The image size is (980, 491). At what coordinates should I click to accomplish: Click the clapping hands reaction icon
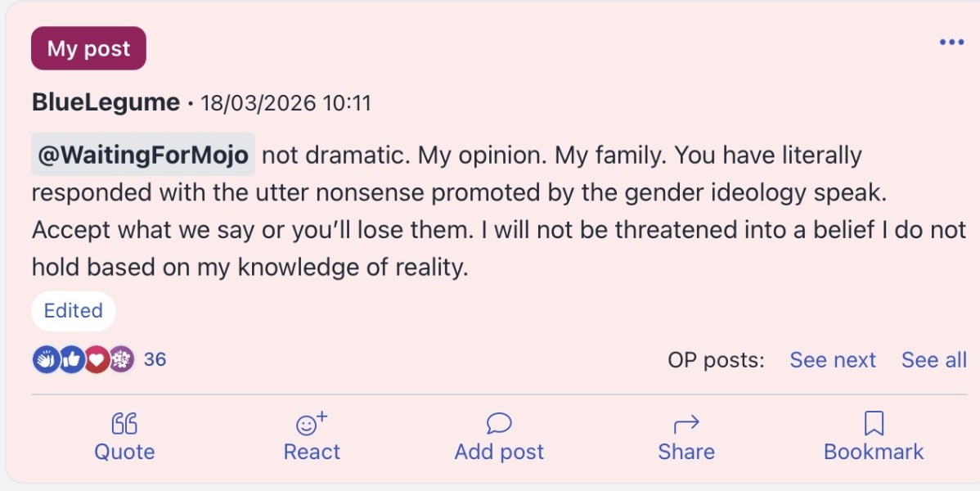45,358
